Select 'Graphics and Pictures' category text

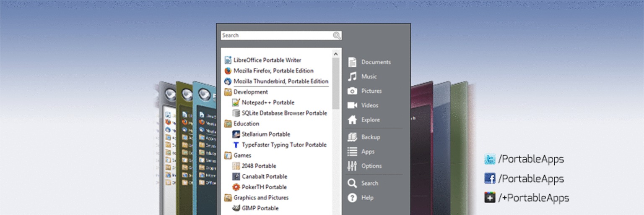pos(261,197)
